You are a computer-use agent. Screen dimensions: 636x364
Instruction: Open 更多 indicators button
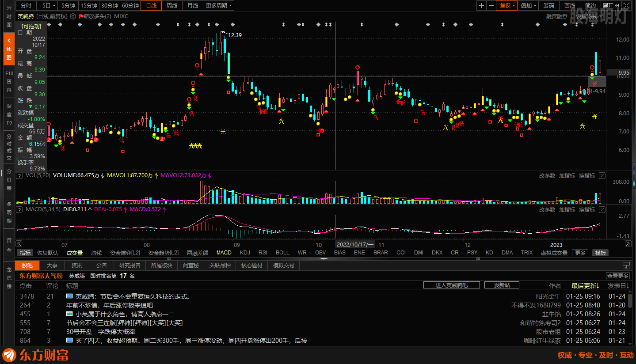tap(580, 253)
